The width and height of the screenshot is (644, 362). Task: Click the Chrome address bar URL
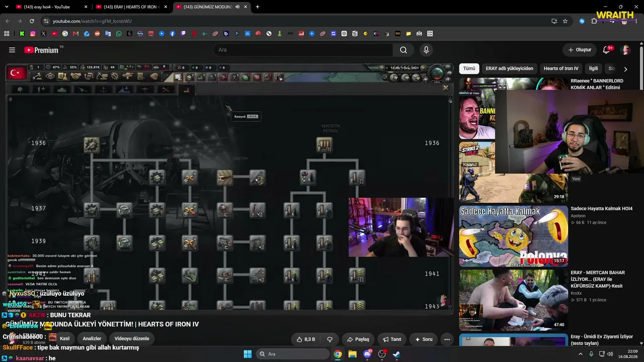pos(92,21)
